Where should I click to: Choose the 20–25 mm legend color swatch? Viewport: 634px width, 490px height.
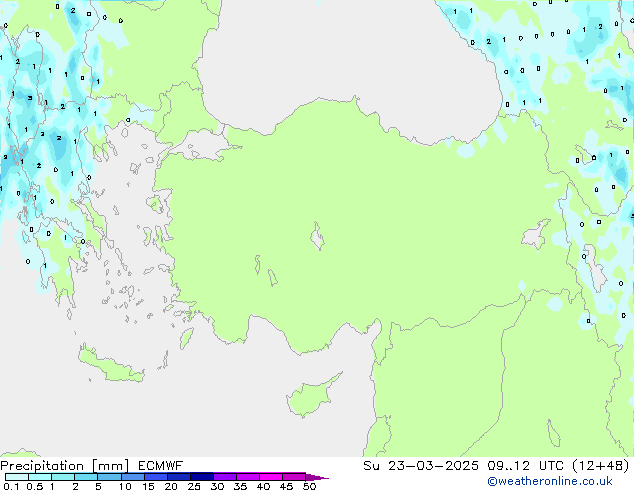(179, 477)
